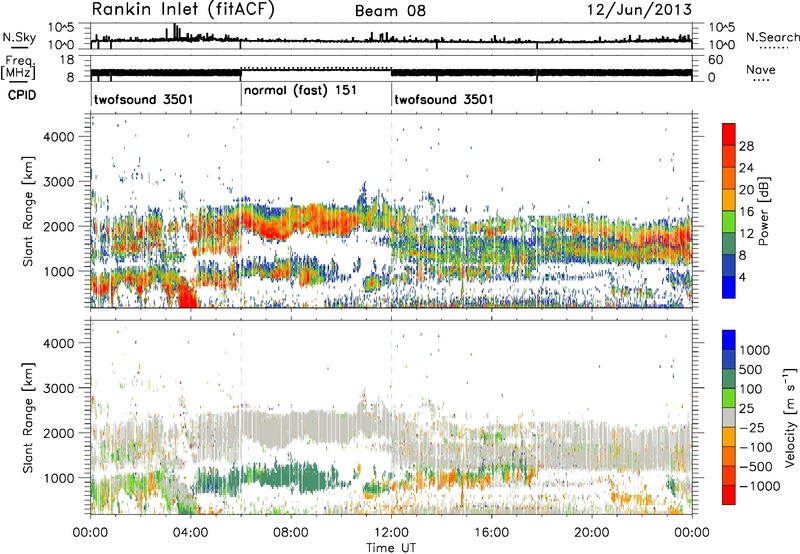800x554 pixels.
Task: Select the 'normal (fast) 151' label
Action: tap(300, 91)
